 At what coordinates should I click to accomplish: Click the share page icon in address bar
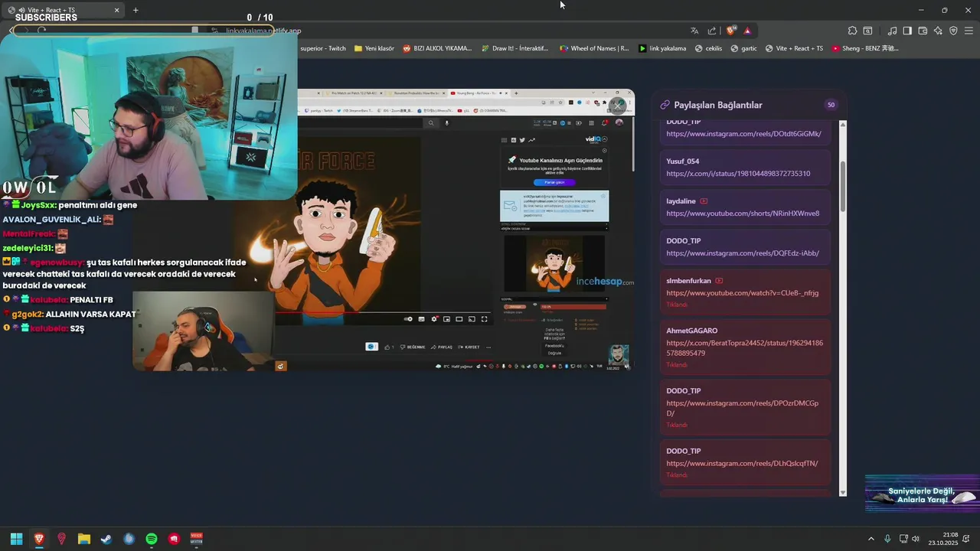point(712,31)
